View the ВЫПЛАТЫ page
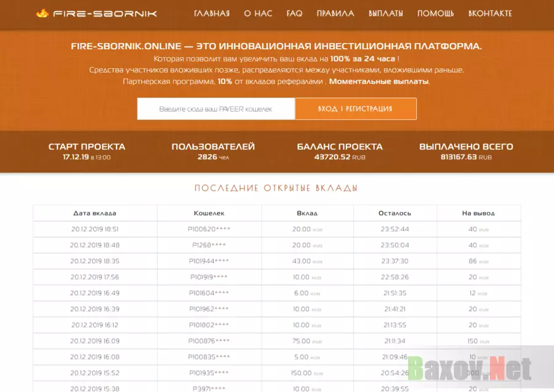The height and width of the screenshot is (392, 554). (x=386, y=14)
